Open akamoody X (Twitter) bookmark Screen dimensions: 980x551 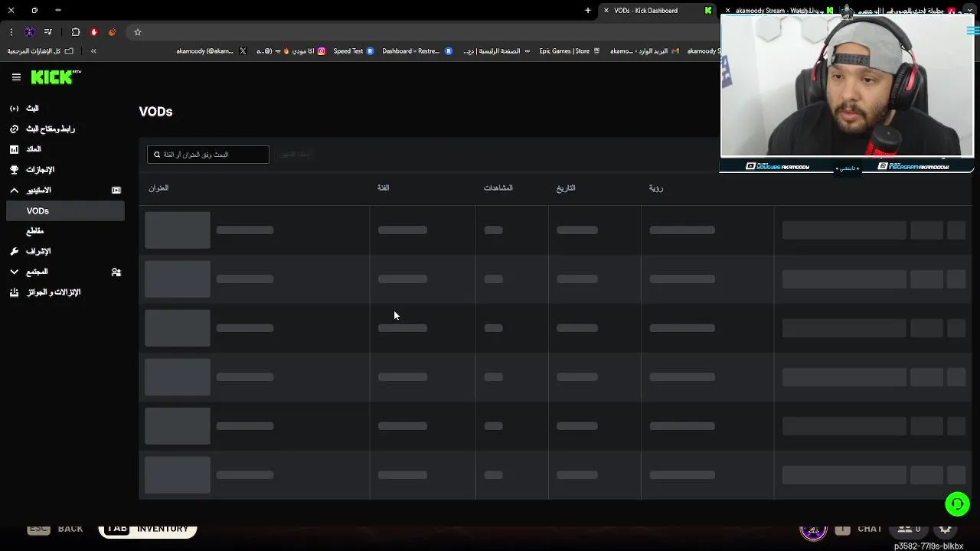(211, 51)
